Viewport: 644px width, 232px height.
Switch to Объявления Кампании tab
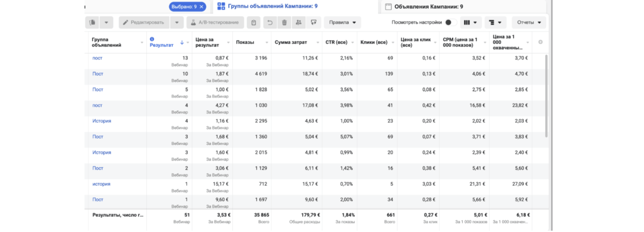[x=424, y=7]
